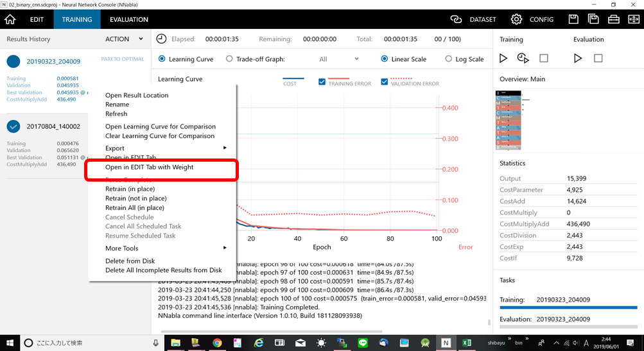Expand the shibayu toolbar chevron in taskbar
644x351 pixels.
click(510, 339)
